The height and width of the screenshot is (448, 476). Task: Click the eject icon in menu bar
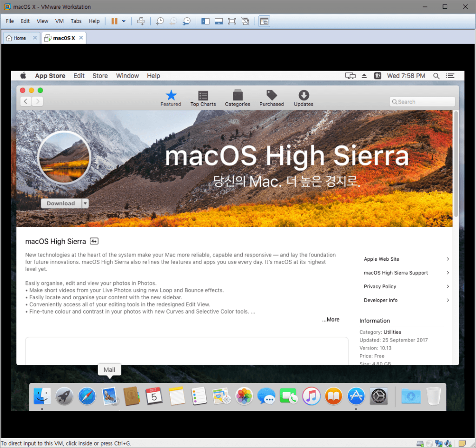[x=364, y=76]
